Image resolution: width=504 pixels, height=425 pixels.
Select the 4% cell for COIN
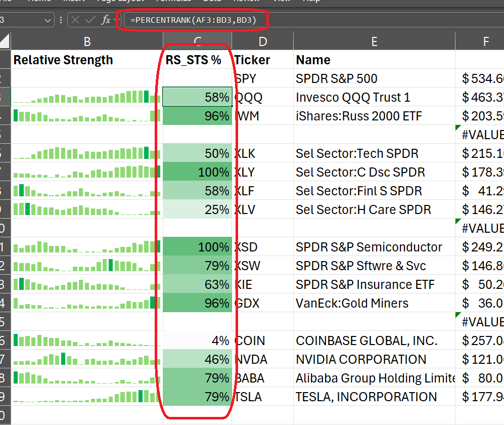point(197,341)
